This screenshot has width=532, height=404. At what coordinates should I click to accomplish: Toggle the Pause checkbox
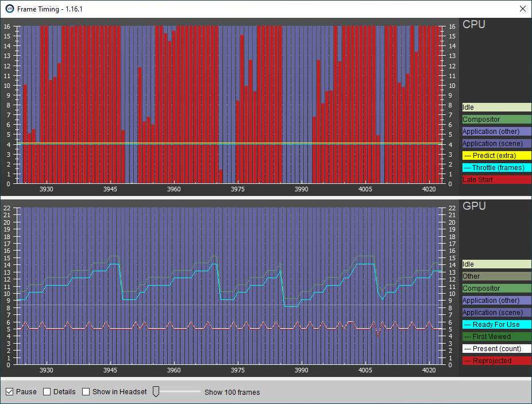pyautogui.click(x=10, y=392)
